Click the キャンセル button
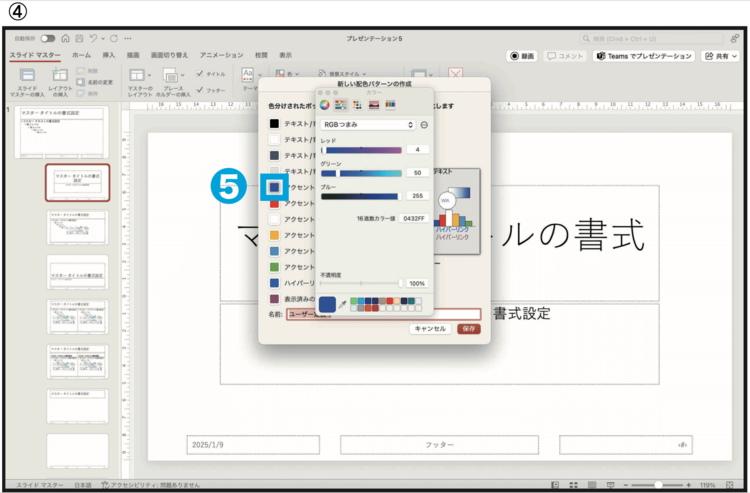The width and height of the screenshot is (750, 493). tap(430, 329)
